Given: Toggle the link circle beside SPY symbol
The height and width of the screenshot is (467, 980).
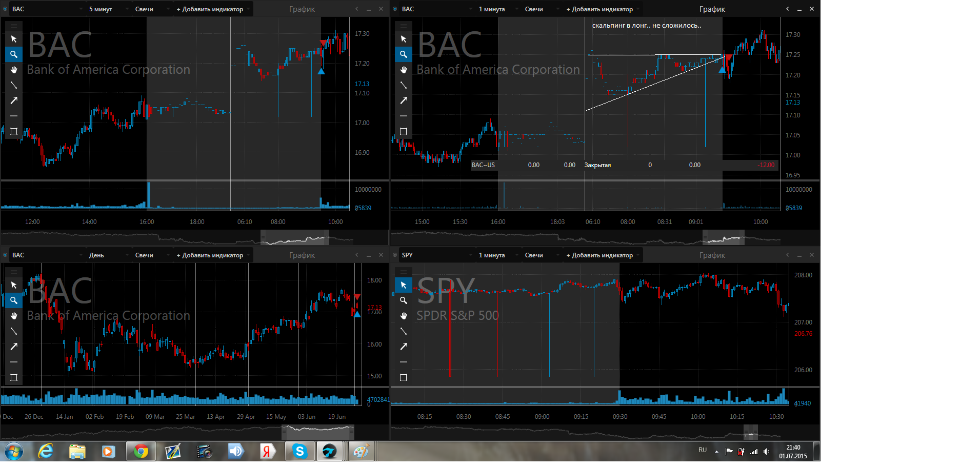Looking at the screenshot, I should (x=394, y=255).
